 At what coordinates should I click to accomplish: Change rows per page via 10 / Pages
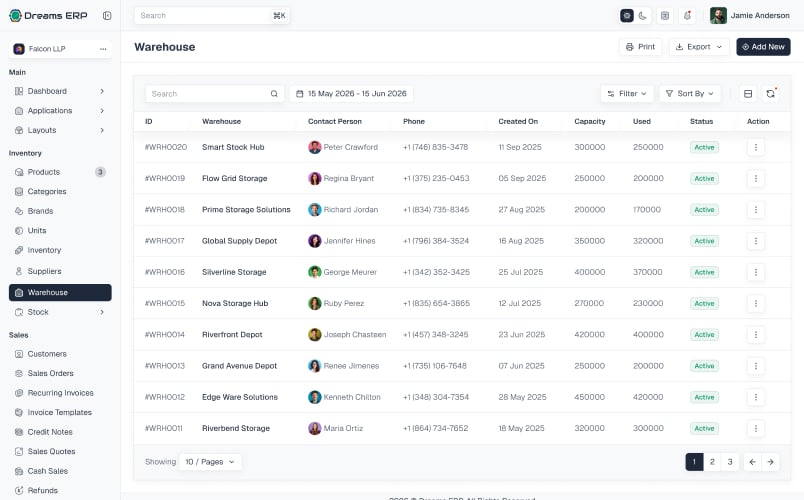210,462
